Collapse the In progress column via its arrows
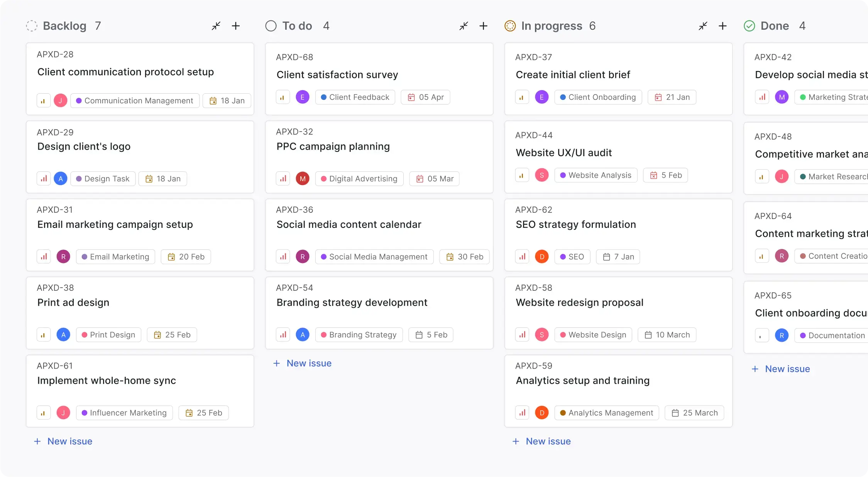Image resolution: width=868 pixels, height=477 pixels. click(703, 26)
